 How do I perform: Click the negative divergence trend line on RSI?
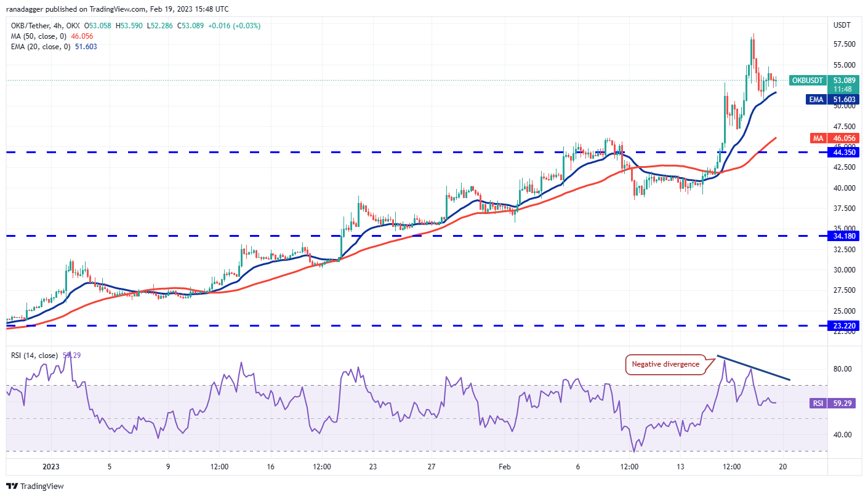pyautogui.click(x=753, y=368)
